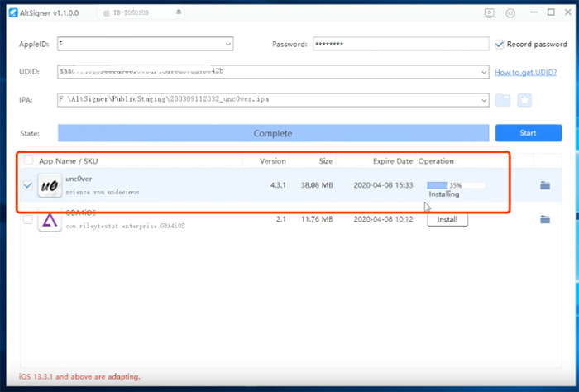Browse for IPA file with folder icon
Viewport: 579px width, 392px height.
503,100
